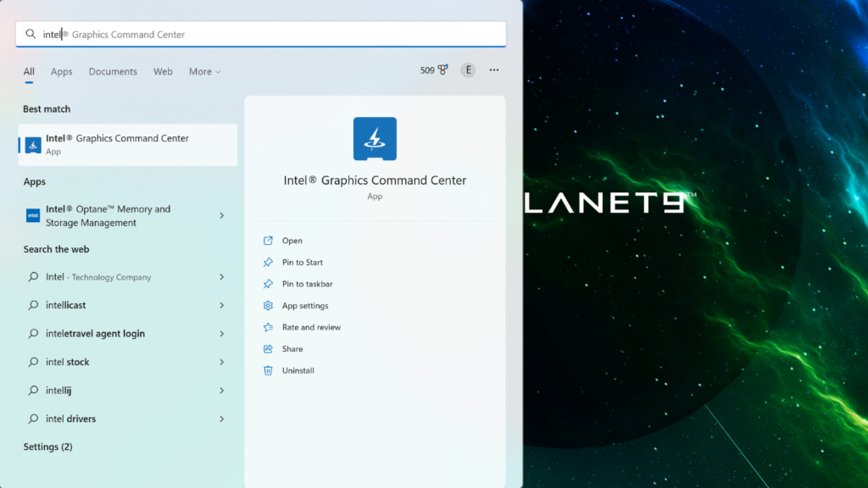Open the Microsoft Rewards trophy icon

(x=442, y=69)
